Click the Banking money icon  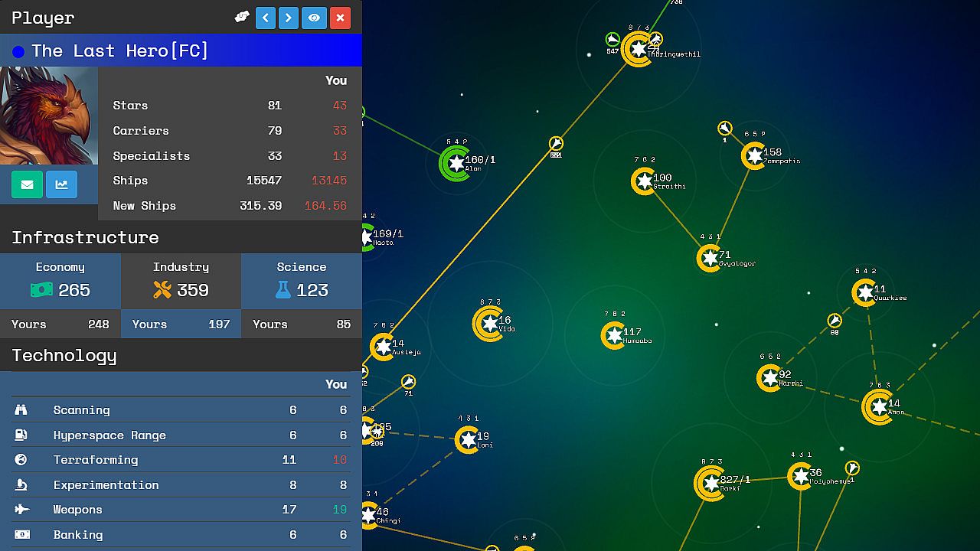click(21, 534)
